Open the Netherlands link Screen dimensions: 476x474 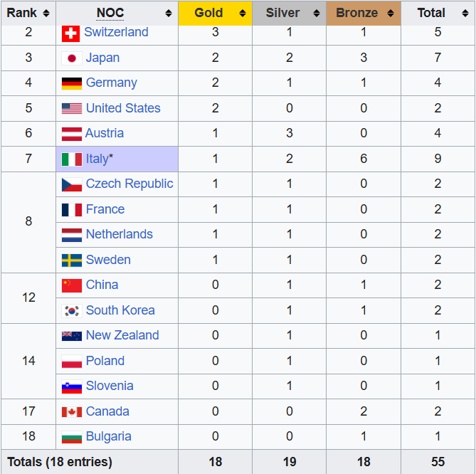pos(119,234)
